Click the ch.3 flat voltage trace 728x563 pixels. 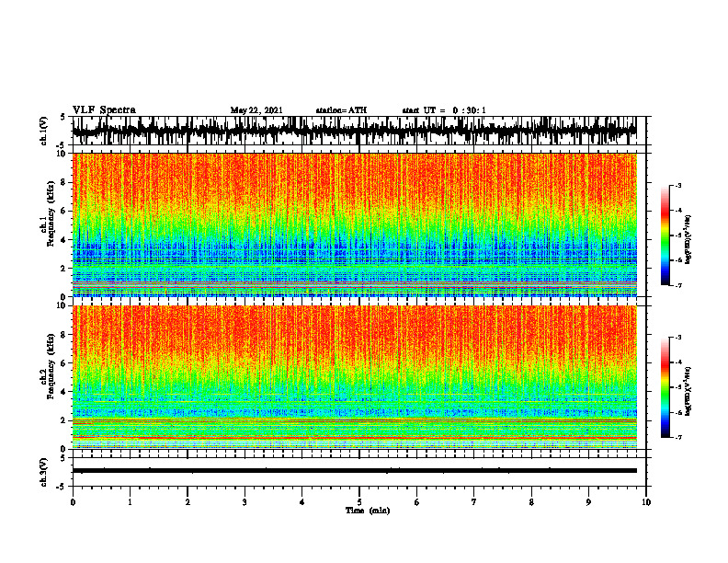click(x=355, y=471)
